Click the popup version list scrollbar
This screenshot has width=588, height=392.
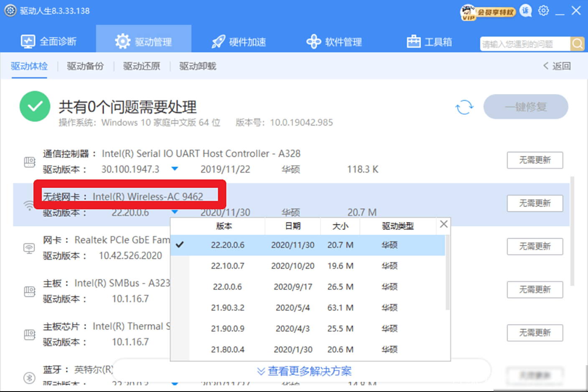coord(448,272)
